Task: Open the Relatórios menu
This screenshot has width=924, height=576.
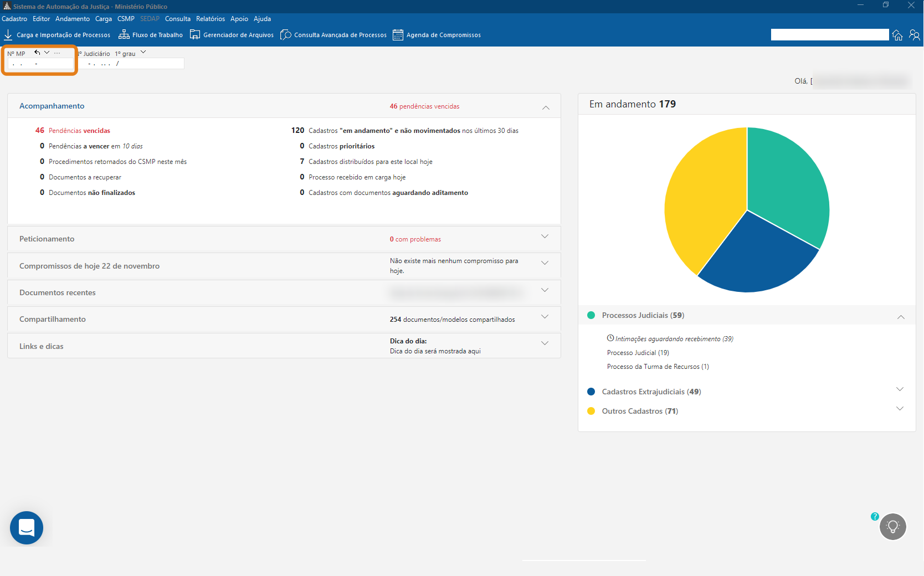Action: coord(211,19)
